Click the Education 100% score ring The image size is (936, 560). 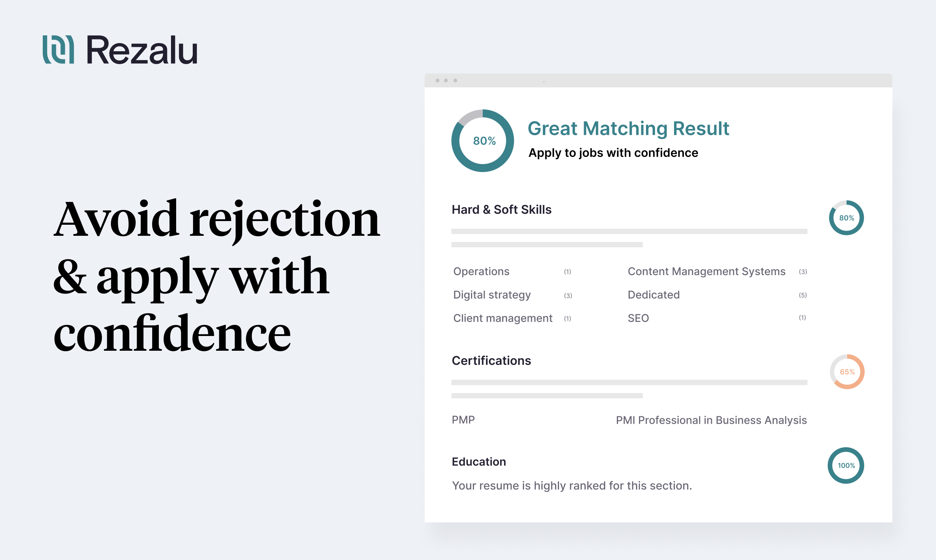coord(846,465)
